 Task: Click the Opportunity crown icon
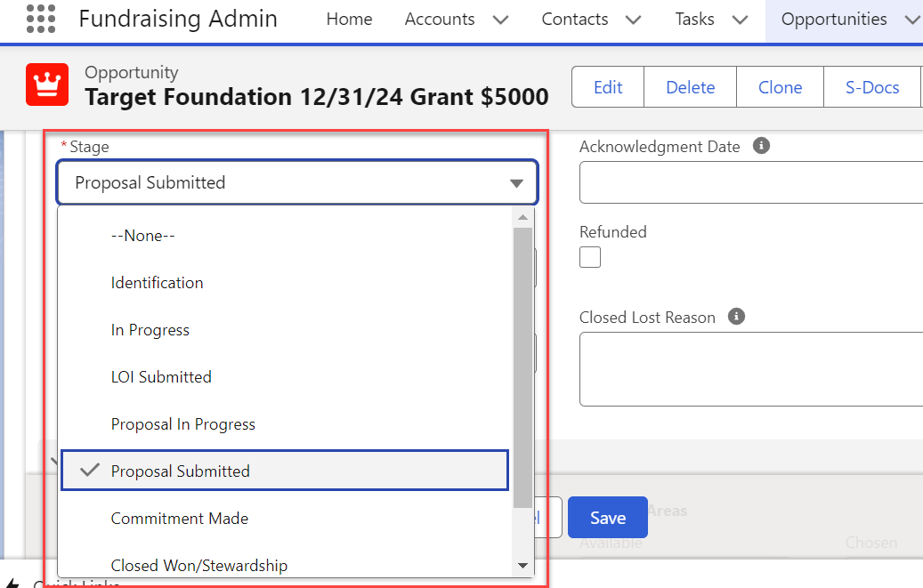coord(47,85)
